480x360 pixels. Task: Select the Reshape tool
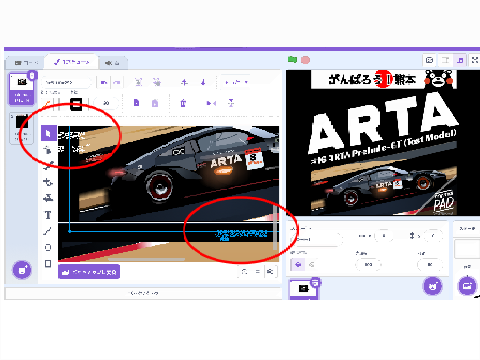[x=48, y=150]
